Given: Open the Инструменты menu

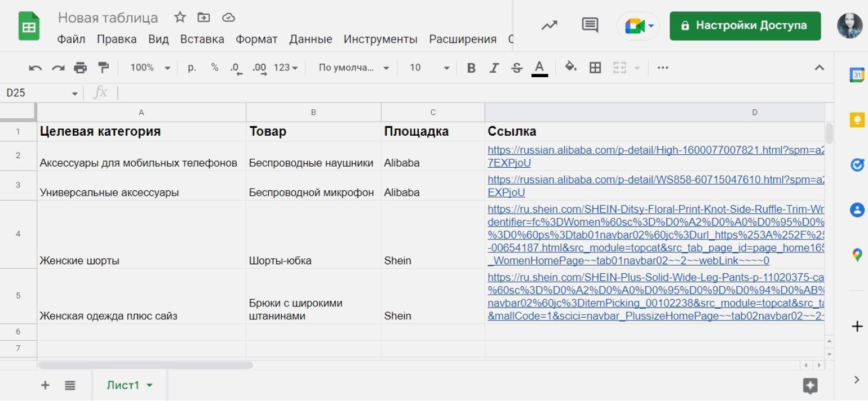Looking at the screenshot, I should (x=380, y=39).
